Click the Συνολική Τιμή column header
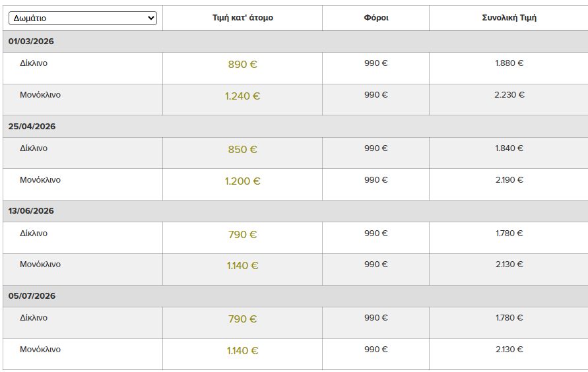This screenshot has width=588, height=372. pos(509,18)
